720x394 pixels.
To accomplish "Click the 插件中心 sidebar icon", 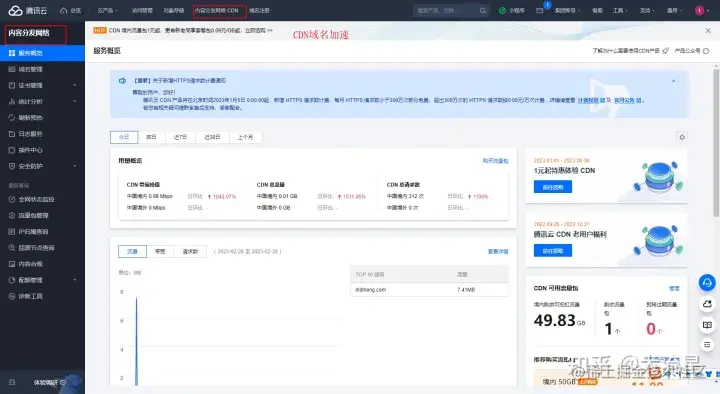I will click(12, 150).
